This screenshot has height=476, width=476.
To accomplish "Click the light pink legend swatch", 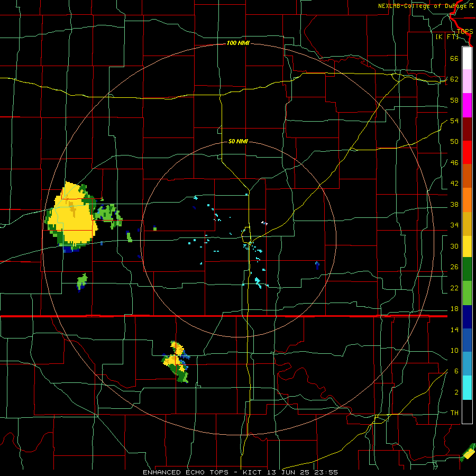I will point(467,81).
